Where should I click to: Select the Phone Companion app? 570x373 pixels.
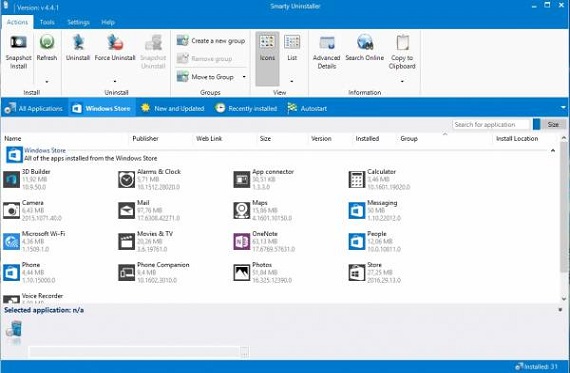[x=154, y=272]
